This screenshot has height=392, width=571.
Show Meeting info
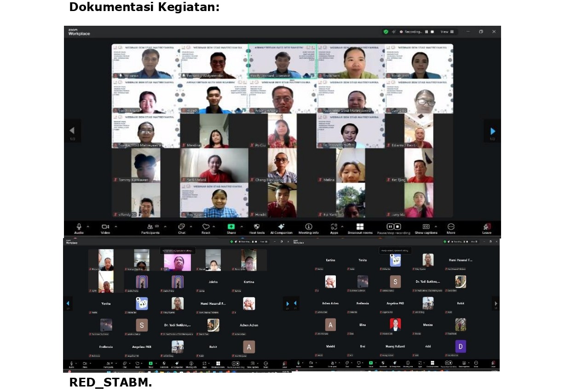[309, 227]
